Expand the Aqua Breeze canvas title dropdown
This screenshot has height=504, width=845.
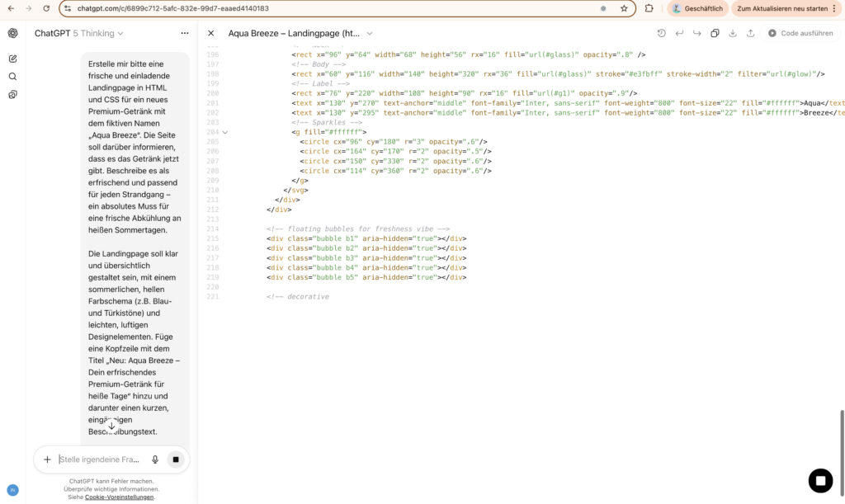(x=369, y=33)
